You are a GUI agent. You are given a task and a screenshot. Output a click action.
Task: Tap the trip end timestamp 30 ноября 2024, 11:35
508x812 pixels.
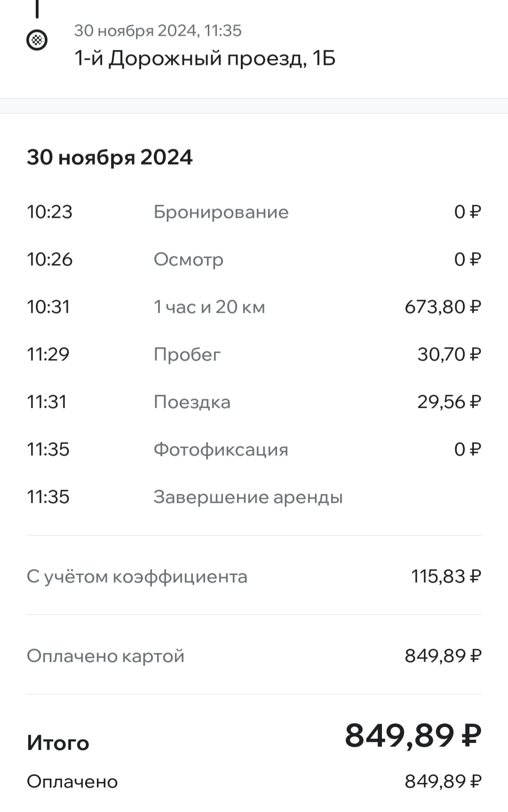[158, 31]
